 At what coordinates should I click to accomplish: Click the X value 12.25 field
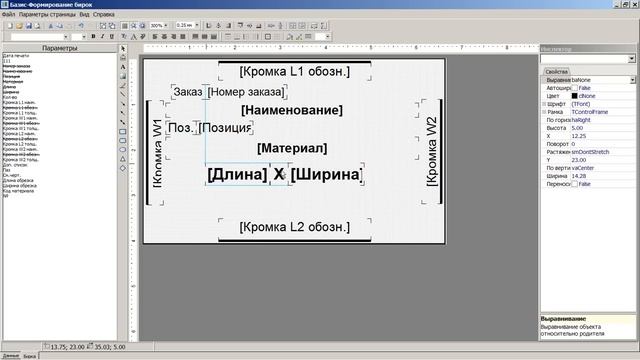603,136
